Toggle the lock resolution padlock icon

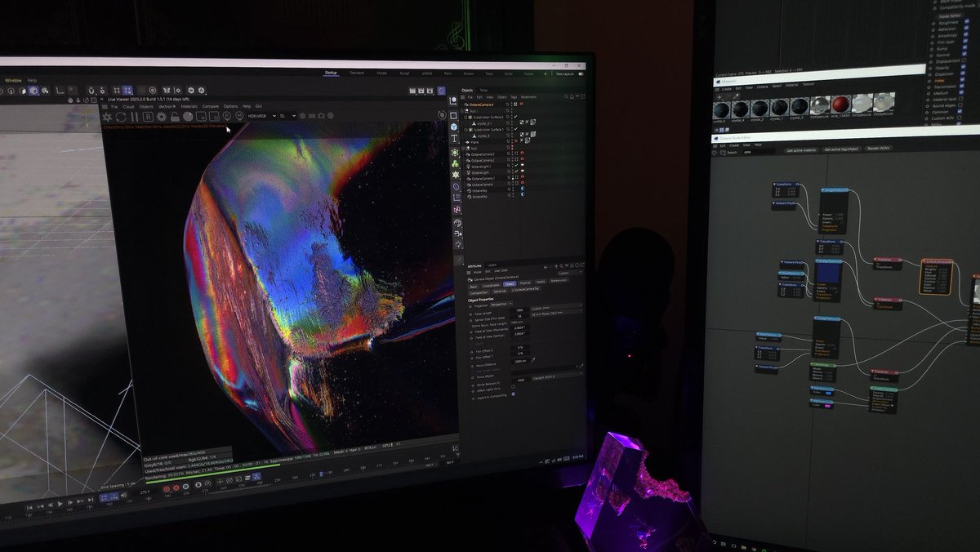tap(175, 117)
